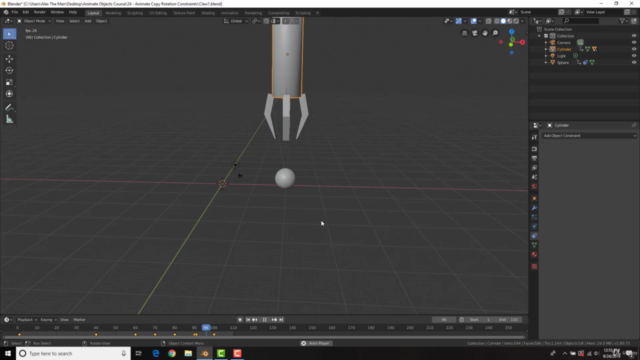This screenshot has width=640, height=360.
Task: Open the Object Constraints properties tab
Action: 534,236
